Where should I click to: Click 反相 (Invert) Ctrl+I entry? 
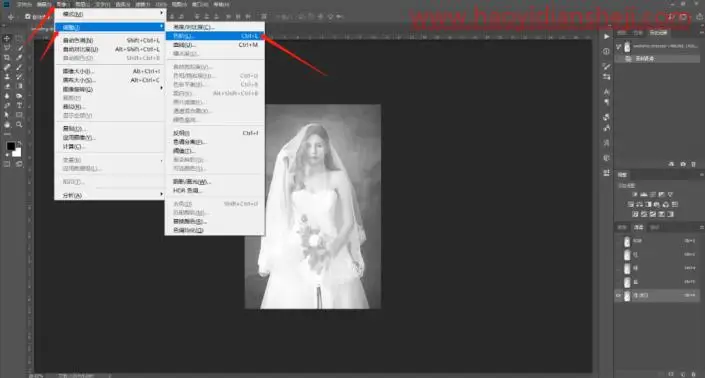(x=215, y=133)
